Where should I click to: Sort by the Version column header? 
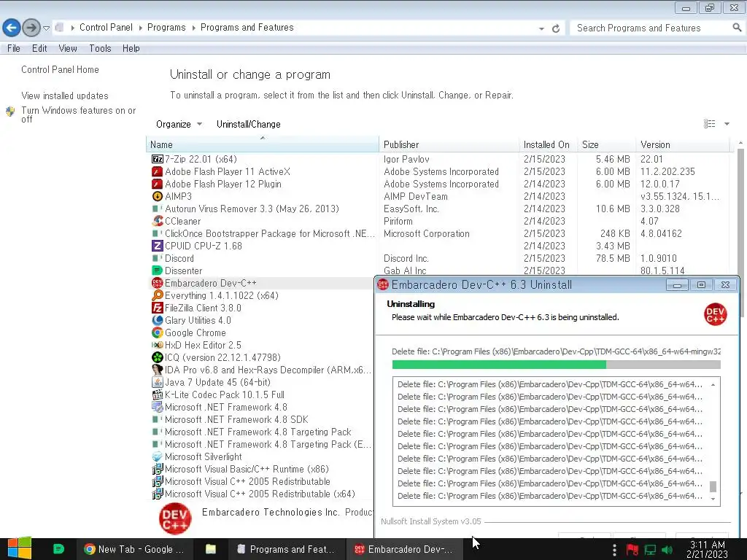point(683,144)
